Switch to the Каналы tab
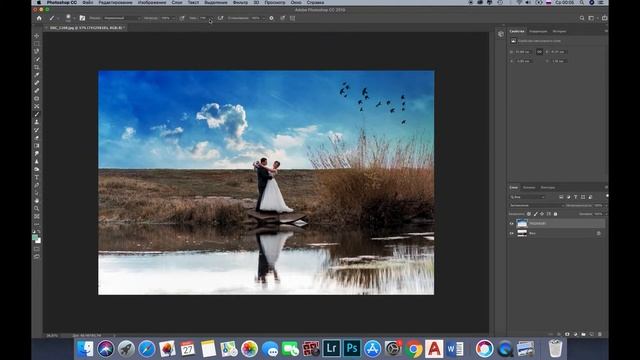Image resolution: width=640 pixels, height=360 pixels. pos(529,187)
